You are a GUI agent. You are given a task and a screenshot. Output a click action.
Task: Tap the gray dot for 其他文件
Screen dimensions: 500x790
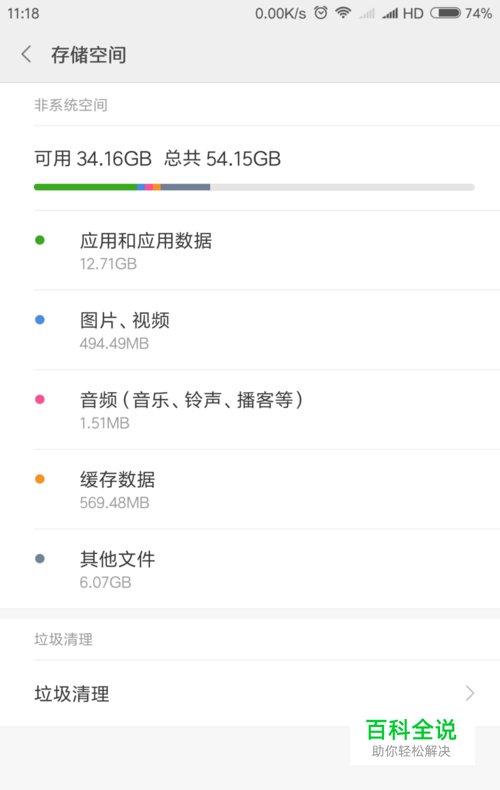pyautogui.click(x=40, y=558)
